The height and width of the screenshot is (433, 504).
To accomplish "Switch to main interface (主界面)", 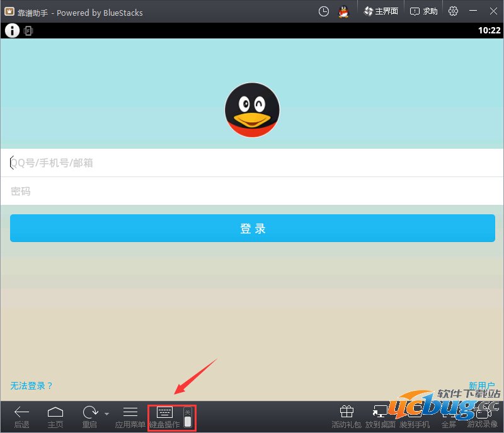I will [x=381, y=11].
